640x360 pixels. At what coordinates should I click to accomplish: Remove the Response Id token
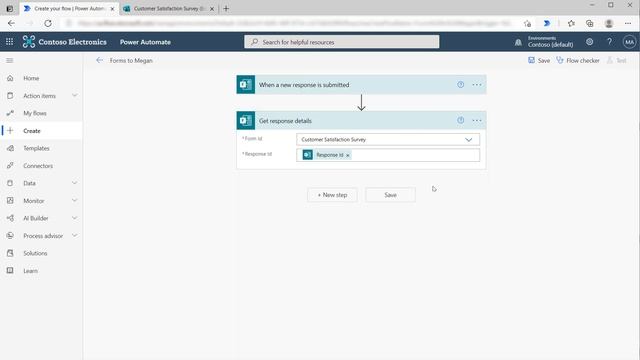(348, 155)
